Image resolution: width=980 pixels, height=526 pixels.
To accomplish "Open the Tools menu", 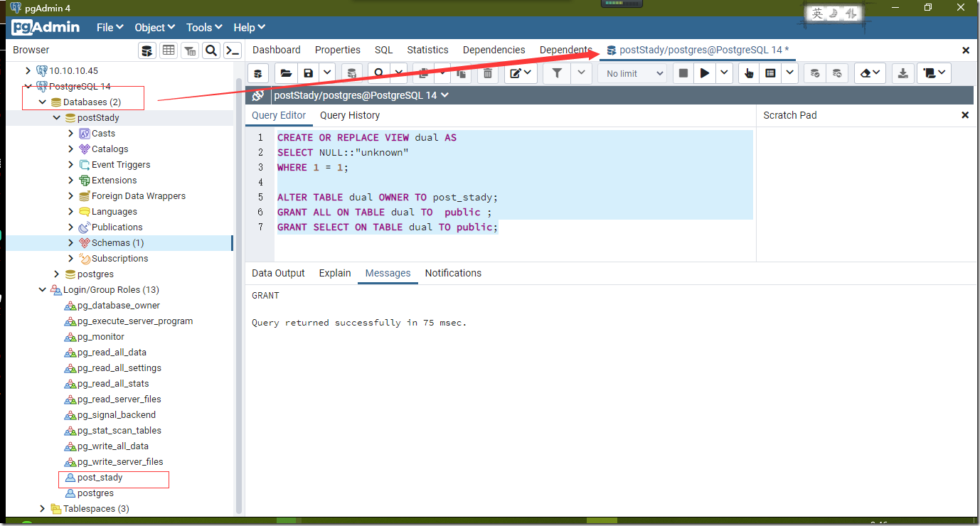I will click(204, 27).
